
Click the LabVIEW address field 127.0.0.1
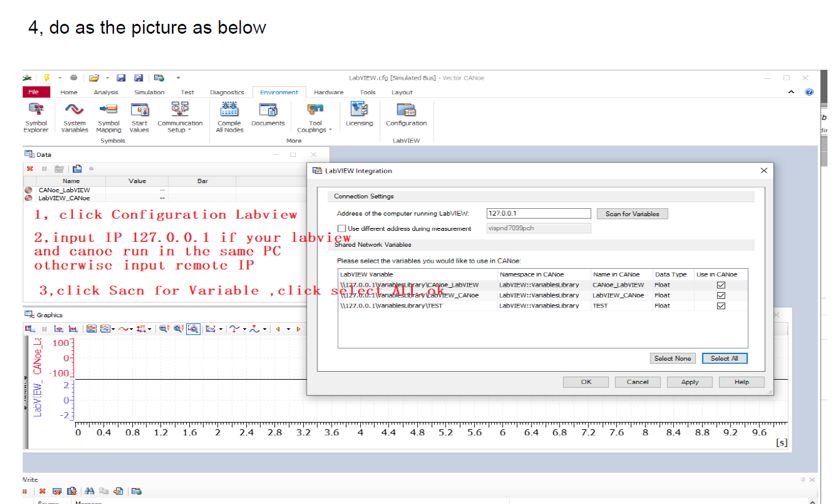pos(539,214)
